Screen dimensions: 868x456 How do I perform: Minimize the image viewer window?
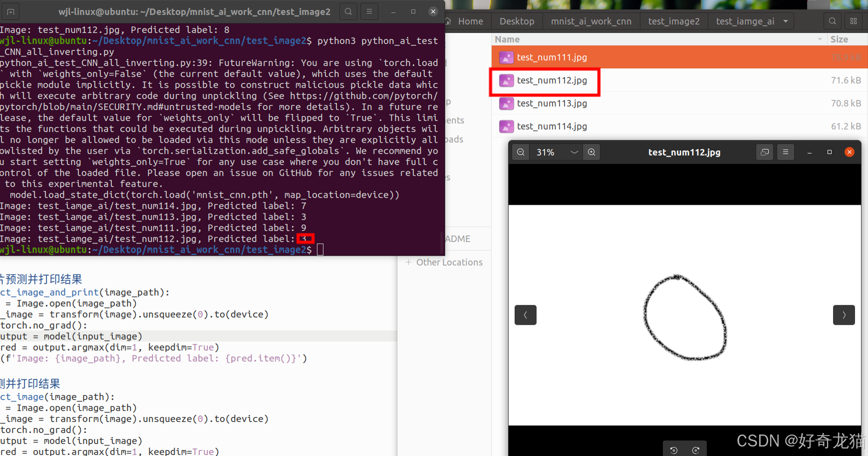point(809,152)
